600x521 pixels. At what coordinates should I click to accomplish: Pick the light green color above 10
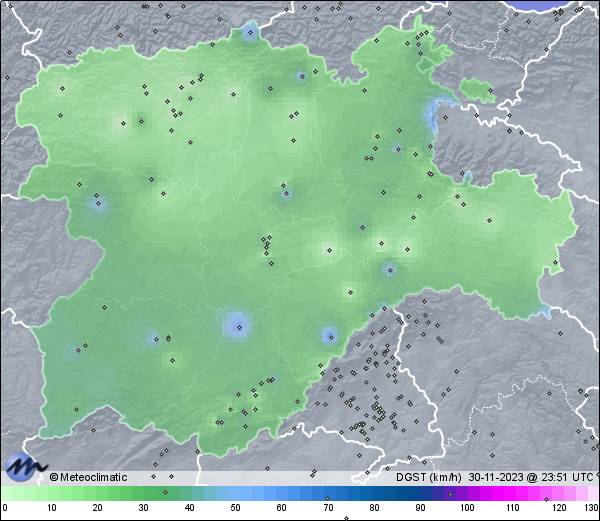pyautogui.click(x=52, y=493)
